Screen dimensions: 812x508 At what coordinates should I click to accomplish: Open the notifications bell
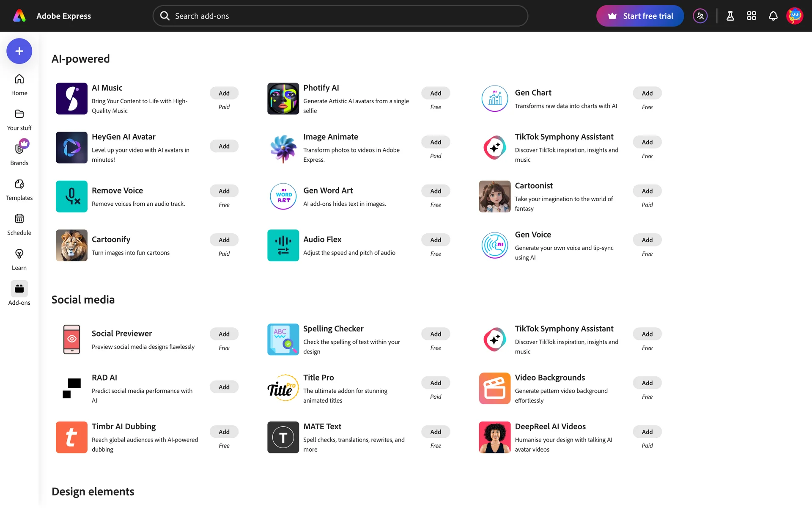pyautogui.click(x=773, y=16)
